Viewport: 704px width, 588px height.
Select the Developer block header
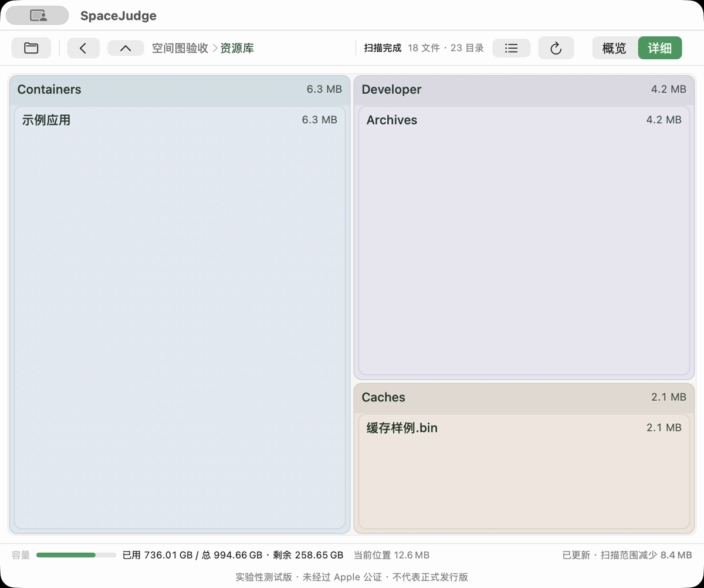pyautogui.click(x=524, y=90)
